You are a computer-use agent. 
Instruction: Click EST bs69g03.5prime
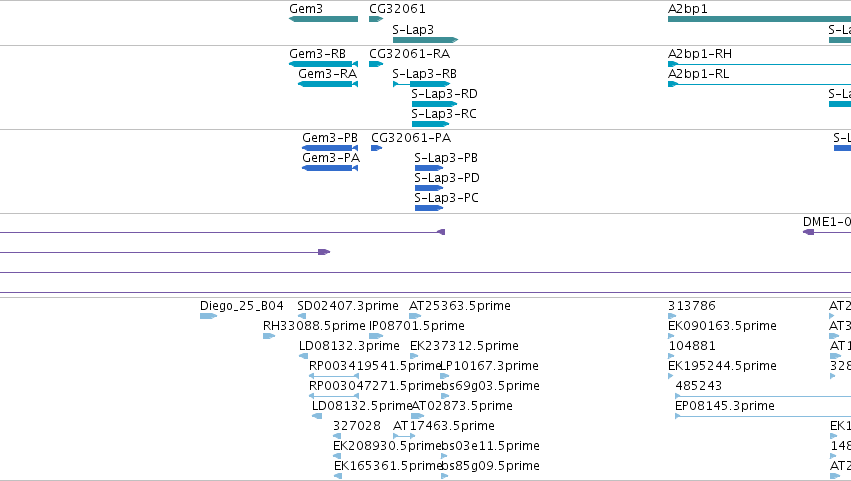tap(444, 396)
